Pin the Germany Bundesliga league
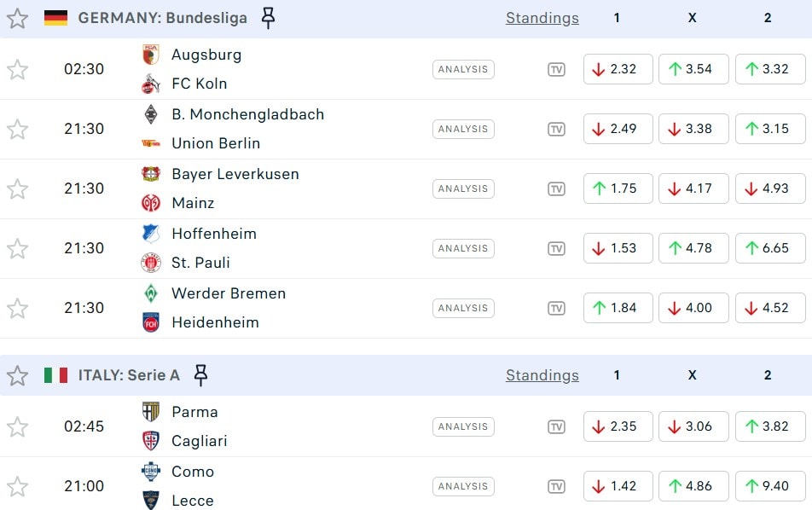The image size is (812, 510). click(268, 18)
